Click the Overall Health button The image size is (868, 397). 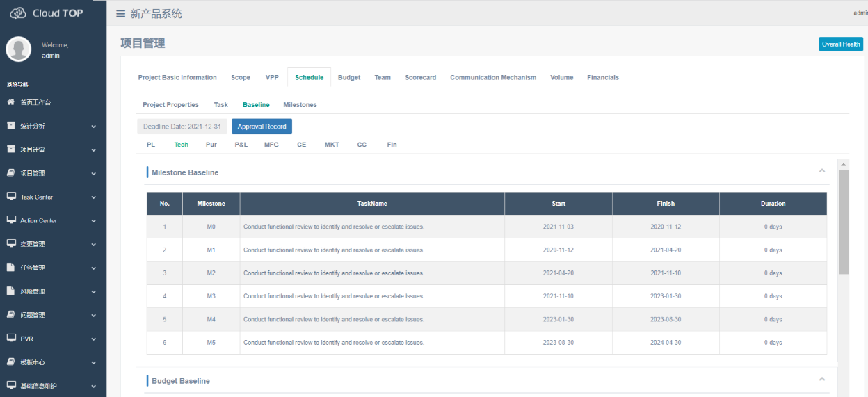841,44
